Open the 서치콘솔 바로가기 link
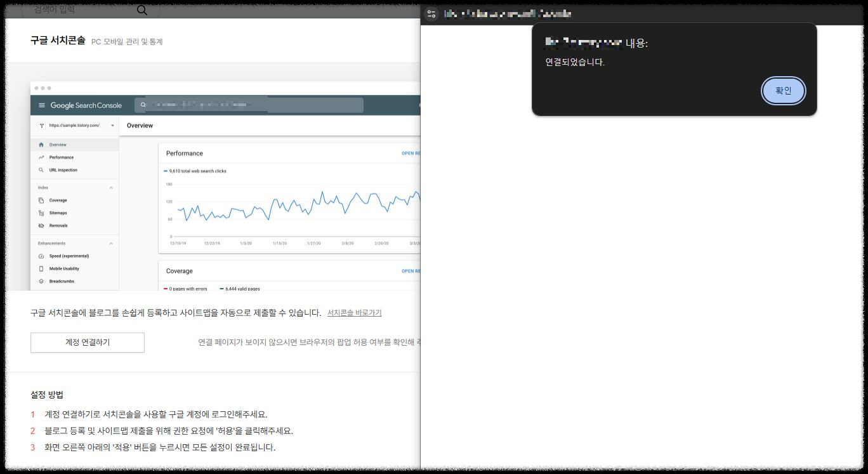 [354, 313]
